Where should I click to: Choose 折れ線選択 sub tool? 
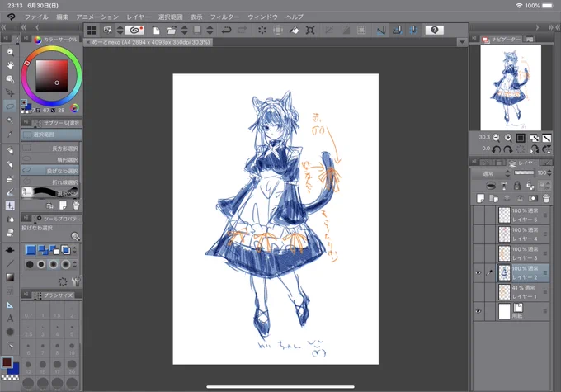(50, 182)
